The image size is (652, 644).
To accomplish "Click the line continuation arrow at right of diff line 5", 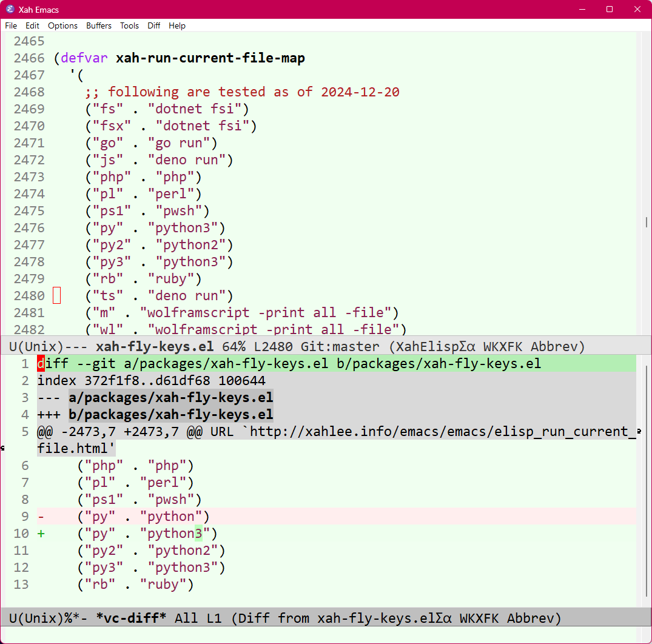I will coord(639,432).
